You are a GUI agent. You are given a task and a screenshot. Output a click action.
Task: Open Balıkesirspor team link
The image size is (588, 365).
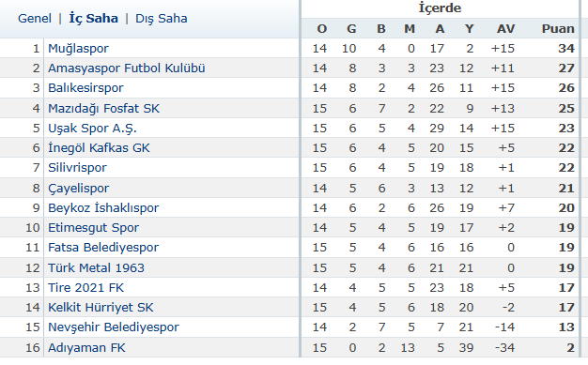[x=85, y=88]
